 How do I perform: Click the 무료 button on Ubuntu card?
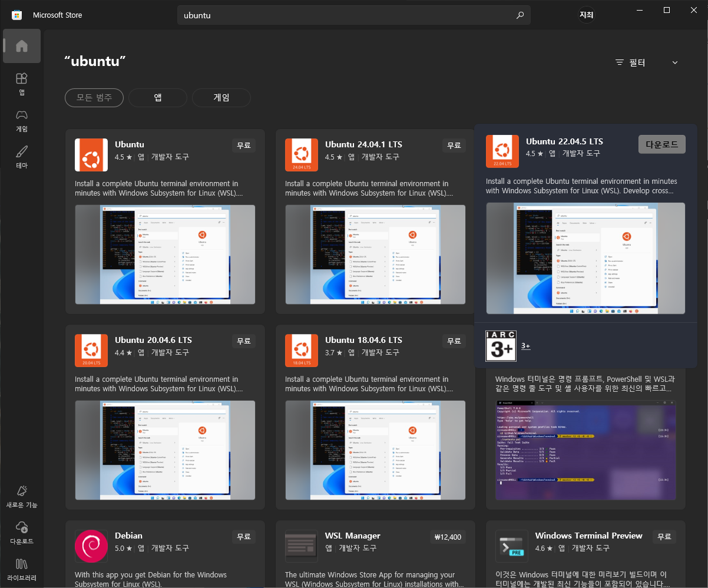(x=244, y=145)
